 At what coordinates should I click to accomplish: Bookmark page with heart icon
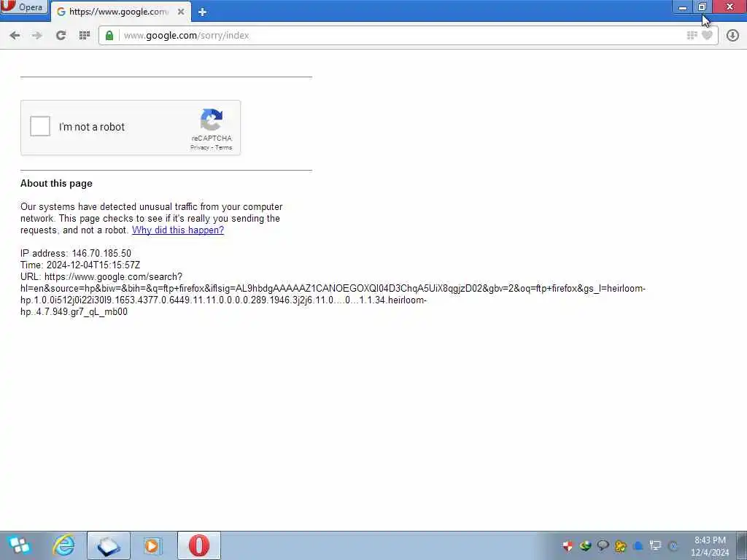tap(708, 35)
